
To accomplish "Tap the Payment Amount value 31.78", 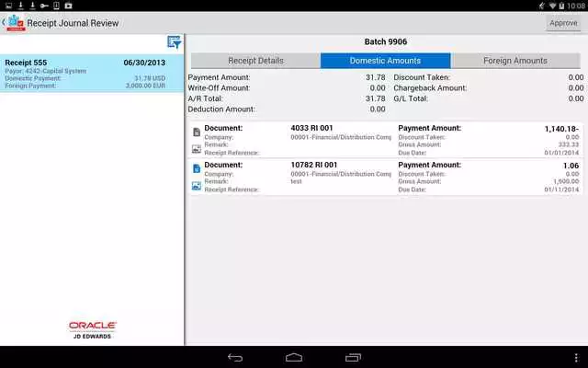I will (376, 77).
